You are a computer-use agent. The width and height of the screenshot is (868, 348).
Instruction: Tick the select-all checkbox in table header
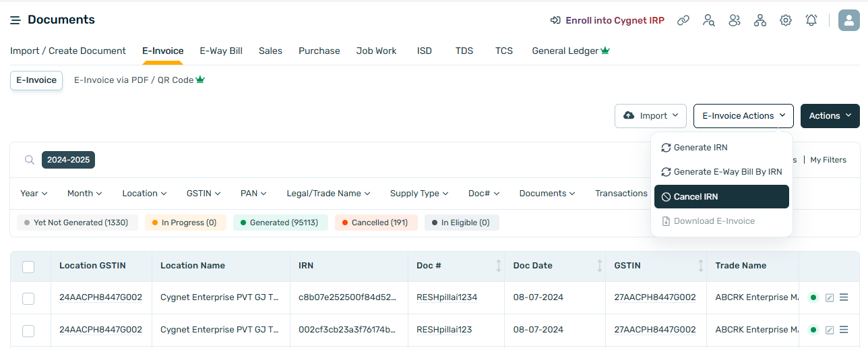(x=28, y=266)
